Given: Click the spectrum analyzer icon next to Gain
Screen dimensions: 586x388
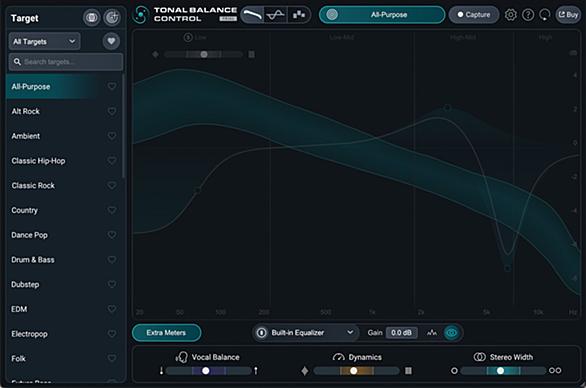Looking at the screenshot, I should (432, 333).
